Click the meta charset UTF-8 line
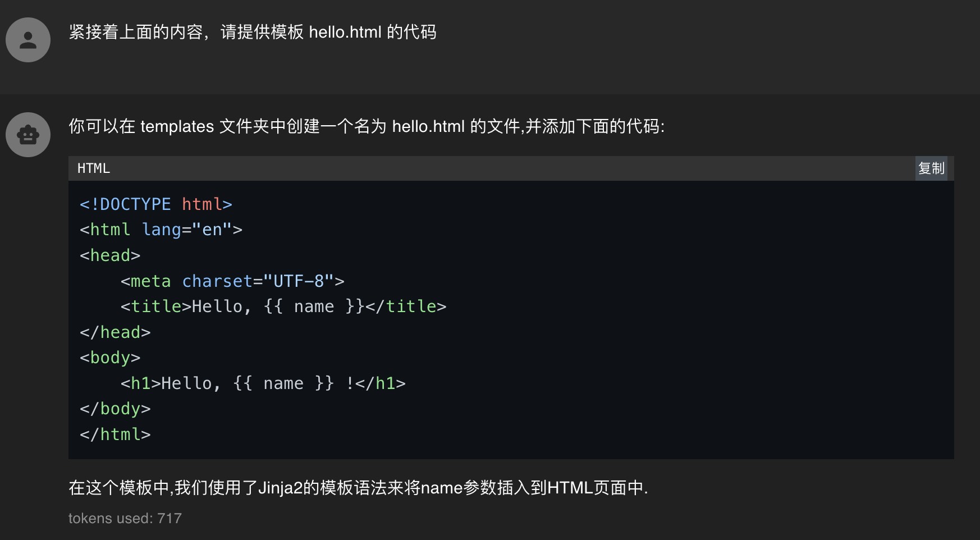 coord(232,281)
